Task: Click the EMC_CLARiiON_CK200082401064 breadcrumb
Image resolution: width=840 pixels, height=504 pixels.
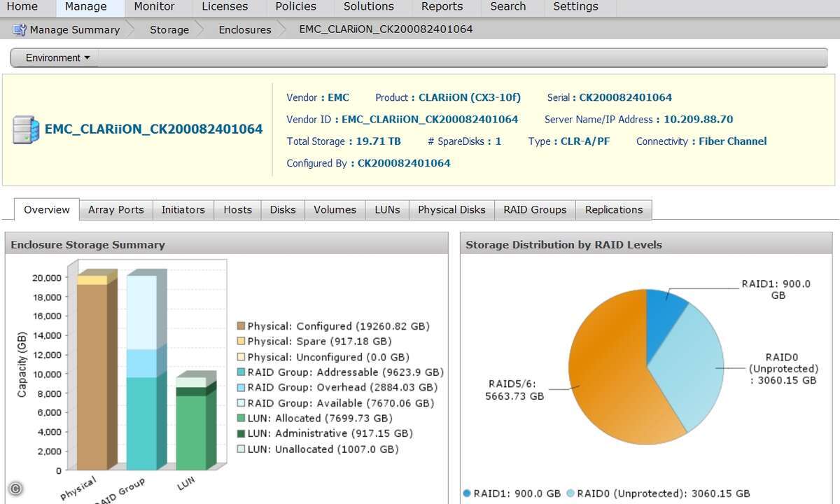Action: coord(386,29)
